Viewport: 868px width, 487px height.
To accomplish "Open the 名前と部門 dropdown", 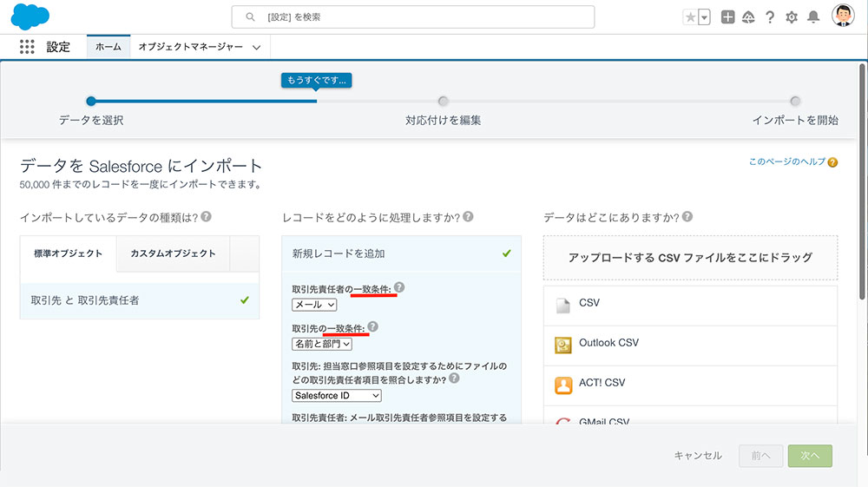I will [x=322, y=344].
